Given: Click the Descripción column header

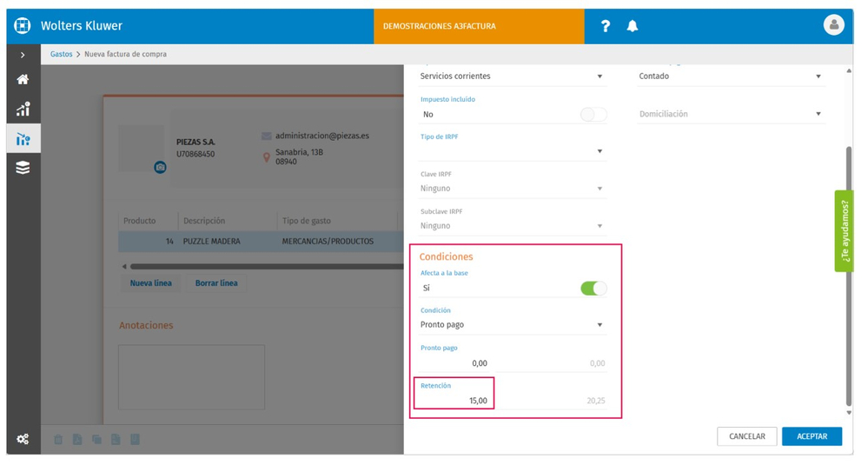Looking at the screenshot, I should coord(227,221).
